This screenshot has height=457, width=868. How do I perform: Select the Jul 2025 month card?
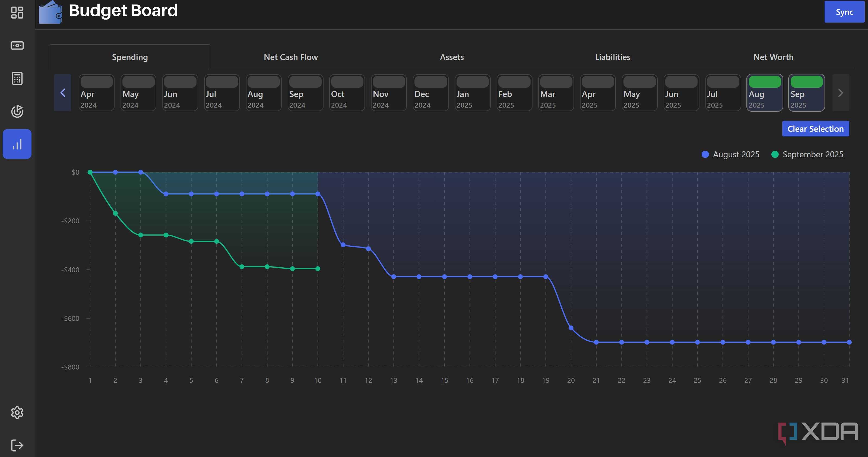click(x=723, y=92)
